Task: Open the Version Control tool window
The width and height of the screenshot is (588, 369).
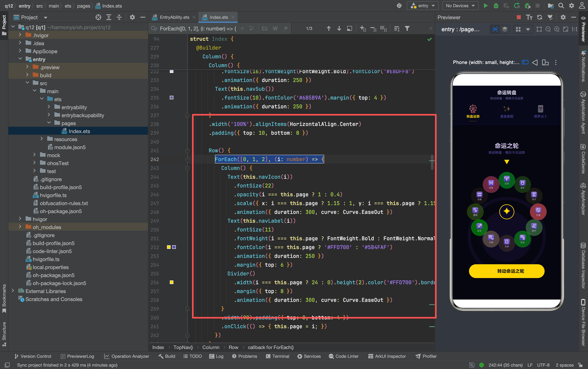Action: (x=33, y=356)
